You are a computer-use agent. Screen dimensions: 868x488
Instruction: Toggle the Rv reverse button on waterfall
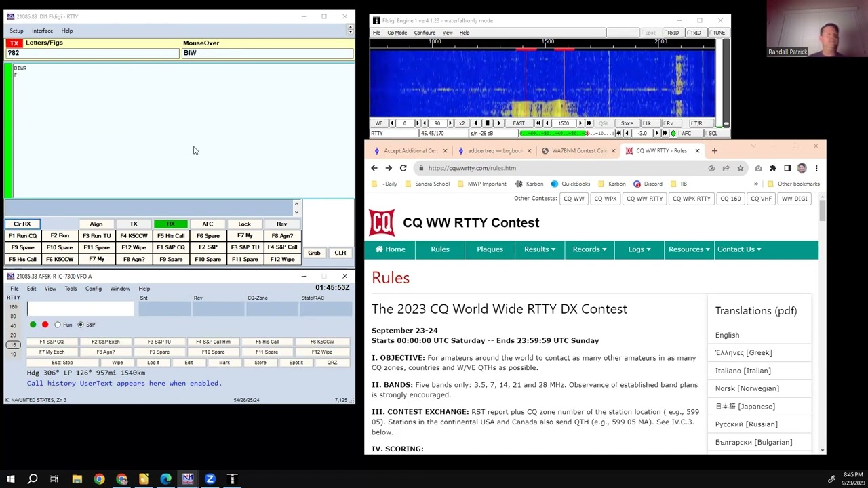click(669, 123)
